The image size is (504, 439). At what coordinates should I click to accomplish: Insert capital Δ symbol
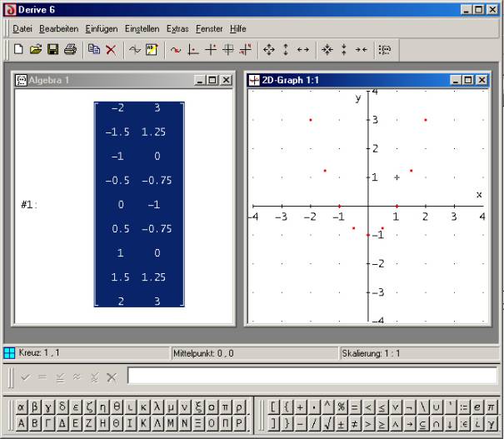pos(62,422)
